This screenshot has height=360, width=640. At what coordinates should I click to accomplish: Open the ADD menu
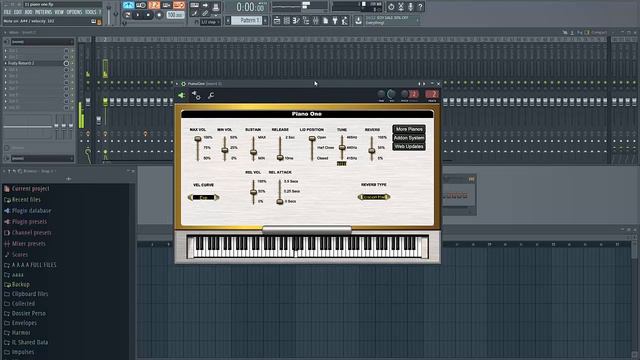coord(28,12)
